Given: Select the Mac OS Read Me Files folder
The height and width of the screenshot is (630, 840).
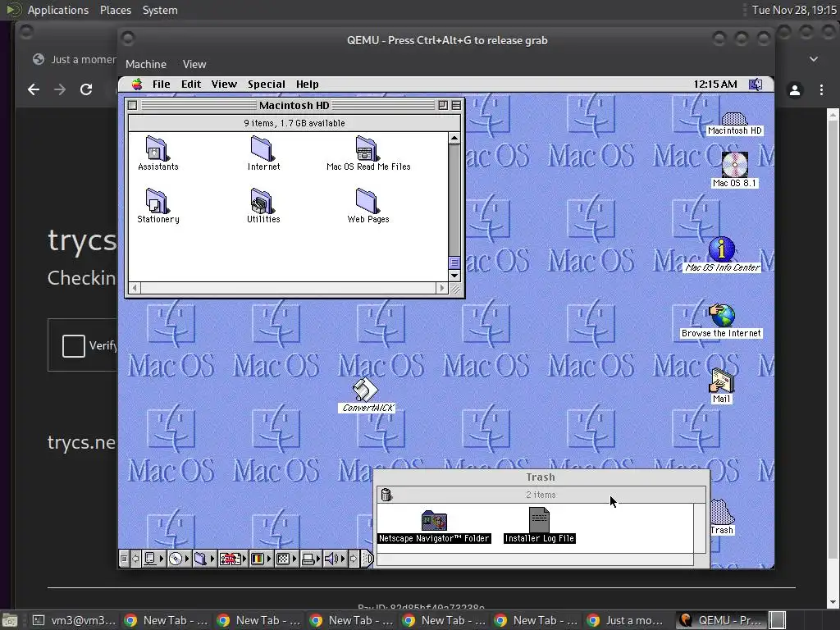Looking at the screenshot, I should [x=368, y=153].
